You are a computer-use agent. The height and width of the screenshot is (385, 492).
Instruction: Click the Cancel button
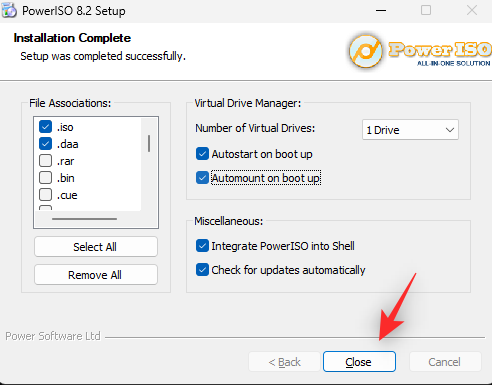pos(445,362)
